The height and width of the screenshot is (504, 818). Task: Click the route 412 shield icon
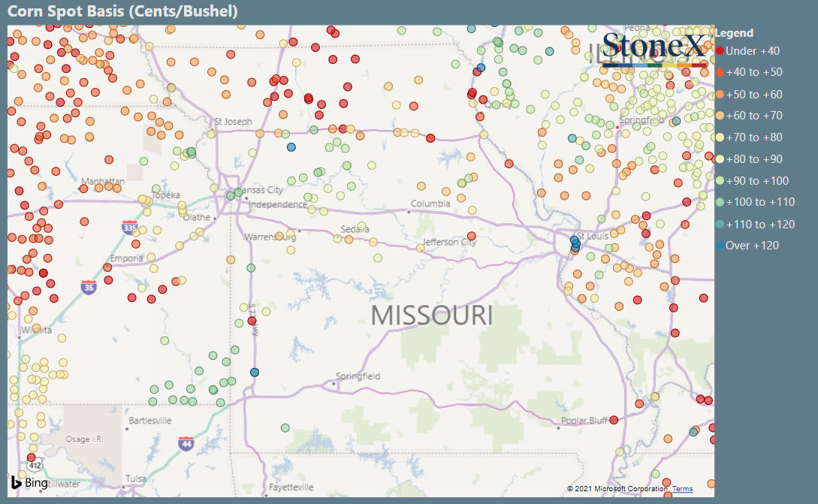(x=35, y=465)
